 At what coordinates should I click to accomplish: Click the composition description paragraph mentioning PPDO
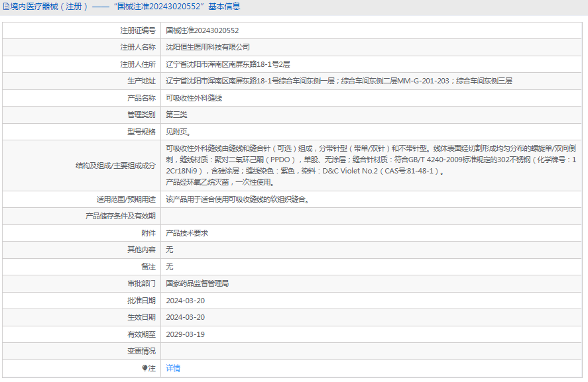pos(371,165)
